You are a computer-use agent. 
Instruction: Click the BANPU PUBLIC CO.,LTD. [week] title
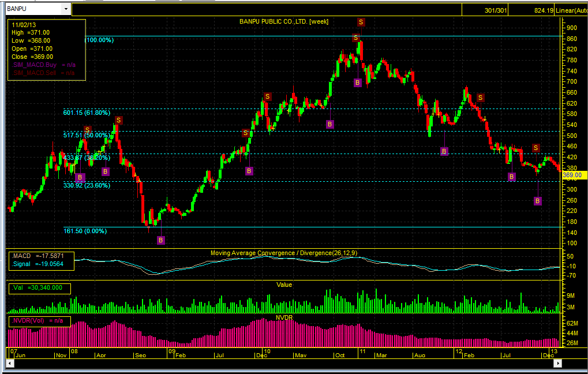(x=284, y=22)
